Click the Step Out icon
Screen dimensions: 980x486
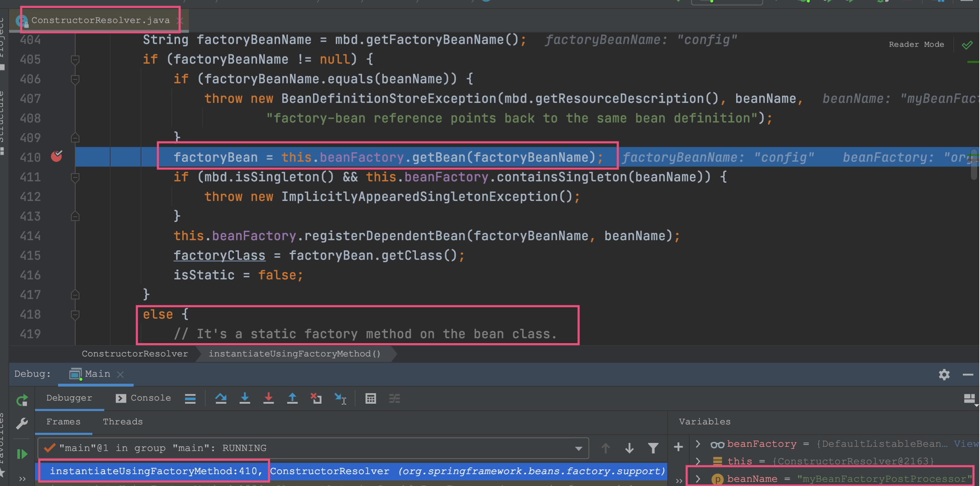click(x=292, y=398)
